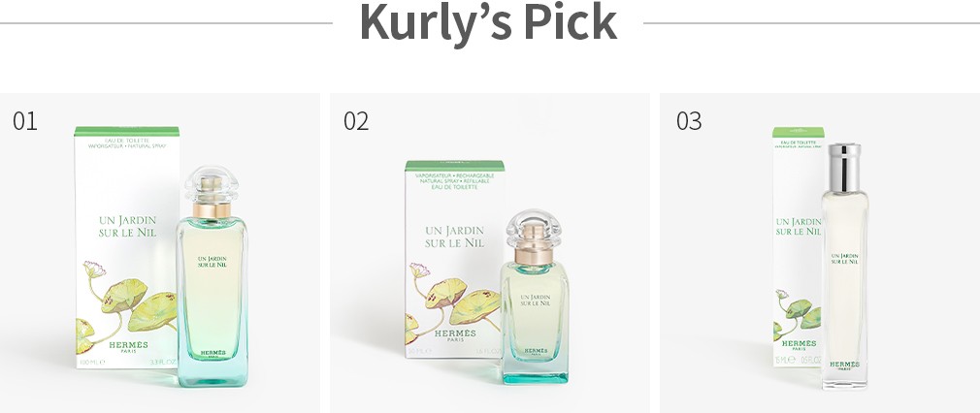Click the medium square perfume bottle in card 02
Image resolution: width=980 pixels, height=413 pixels.
[x=535, y=296]
